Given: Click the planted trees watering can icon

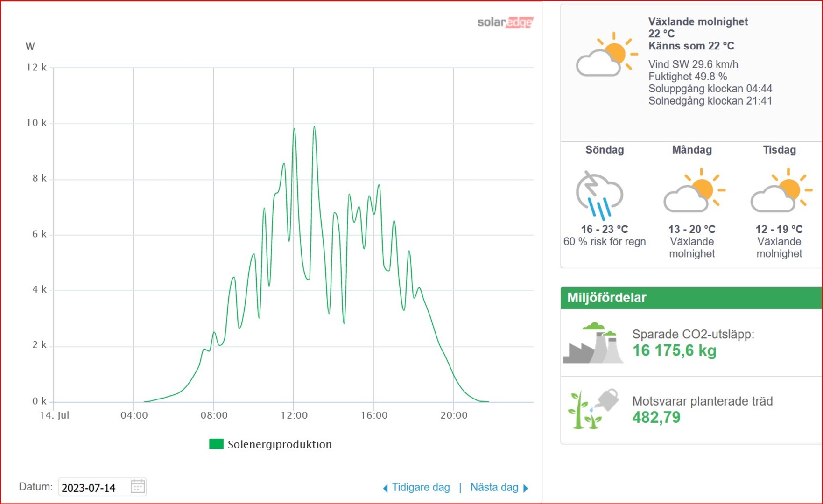Looking at the screenshot, I should (593, 409).
